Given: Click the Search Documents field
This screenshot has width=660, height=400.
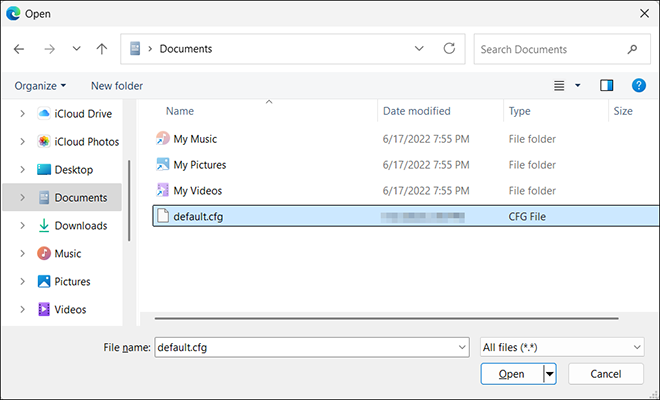Looking at the screenshot, I should pos(550,49).
